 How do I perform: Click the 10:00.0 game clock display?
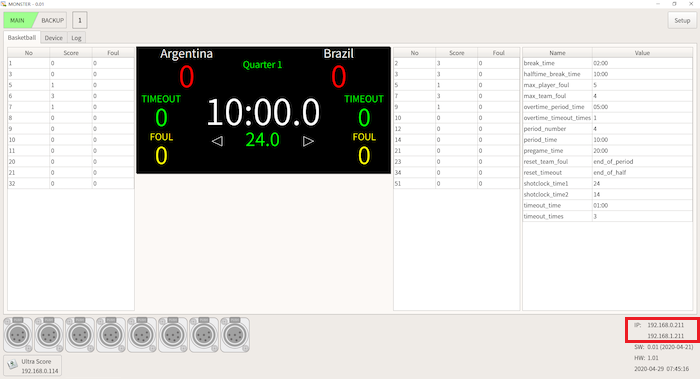(263, 112)
